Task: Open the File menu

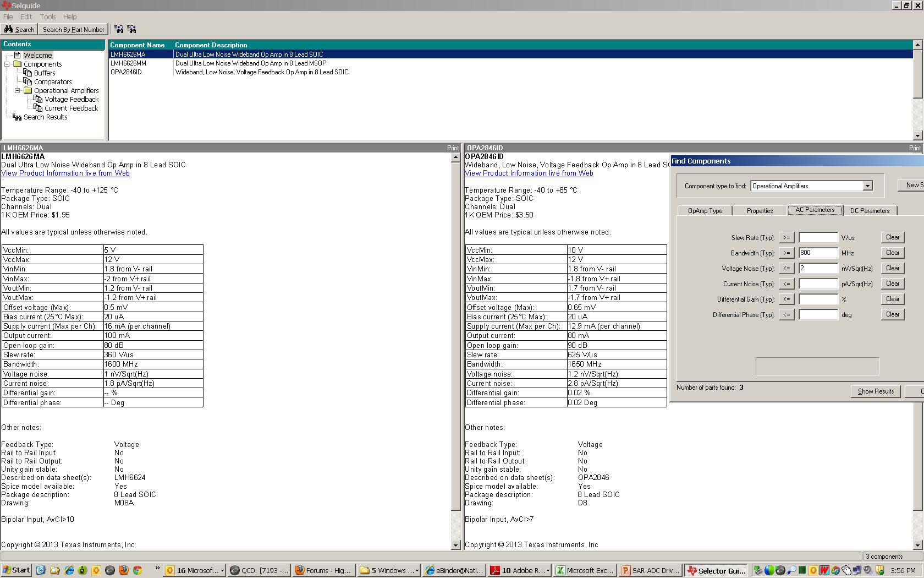Action: [8, 17]
